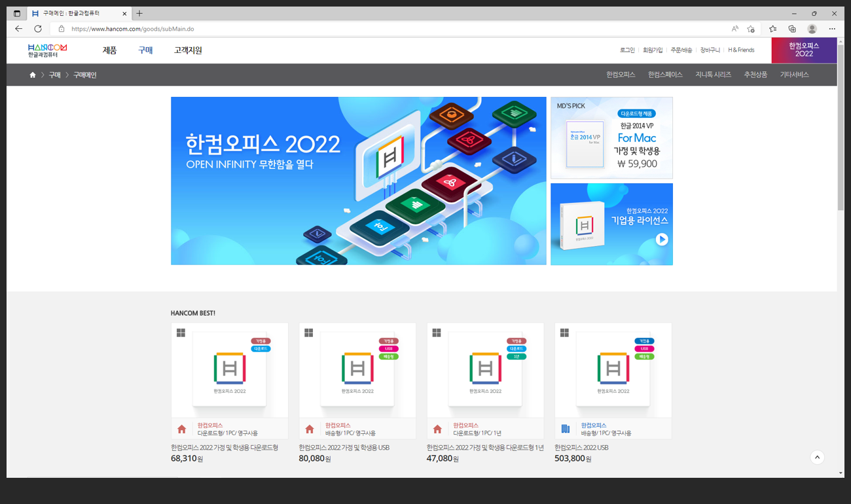Click the red home icon under 68,310원 product

pos(182,429)
